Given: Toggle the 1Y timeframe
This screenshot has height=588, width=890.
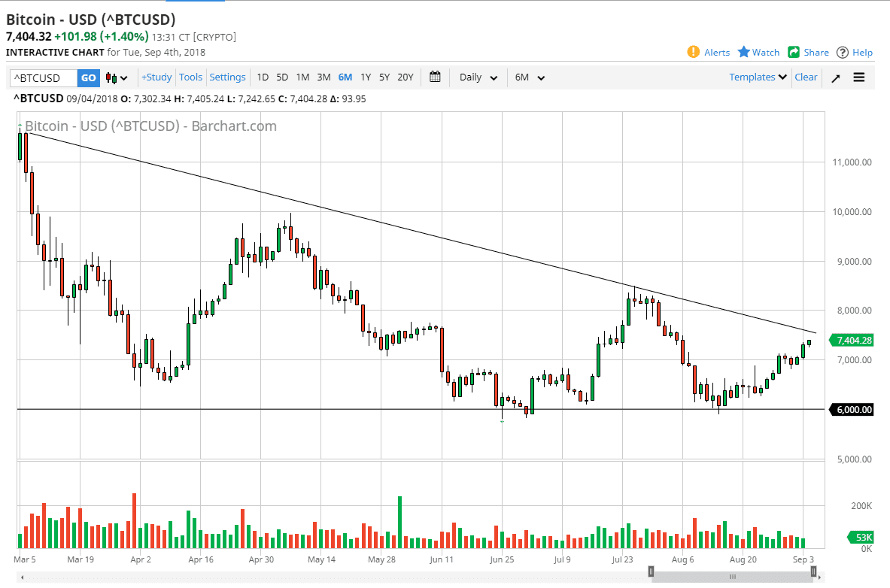Looking at the screenshot, I should click(x=365, y=77).
